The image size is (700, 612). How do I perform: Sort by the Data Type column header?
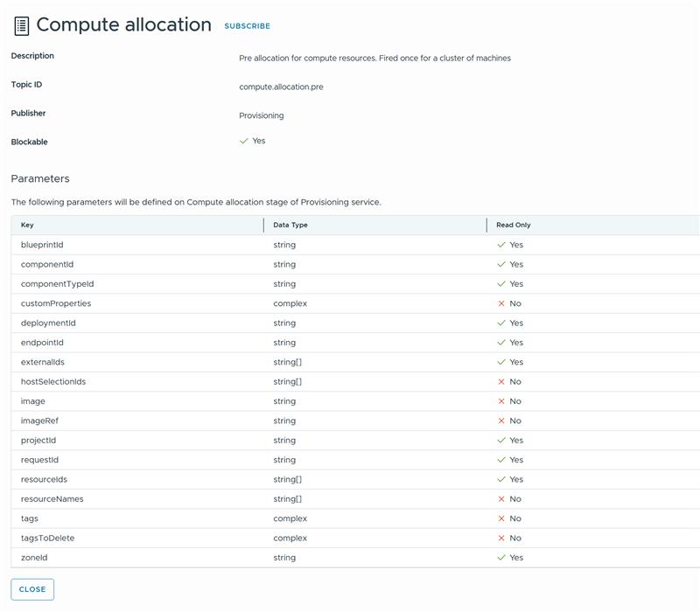point(290,226)
